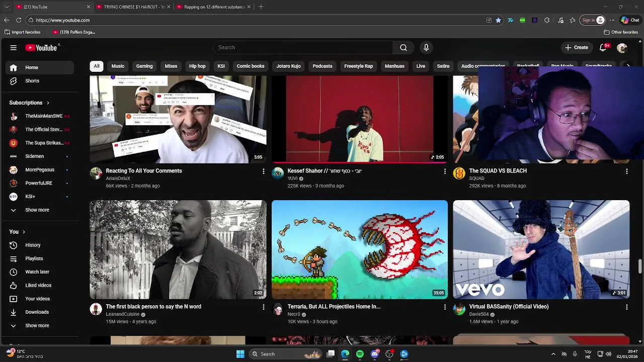Open the Terraria video thumbnail
Screen dimensions: 644x362
tap(360, 249)
